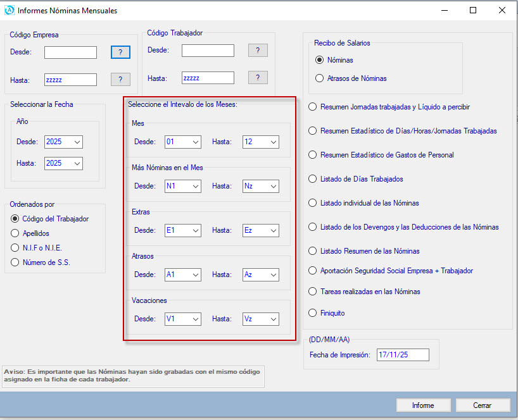
Task: Click the Código Trabajador Hasta help button
Action: click(258, 78)
